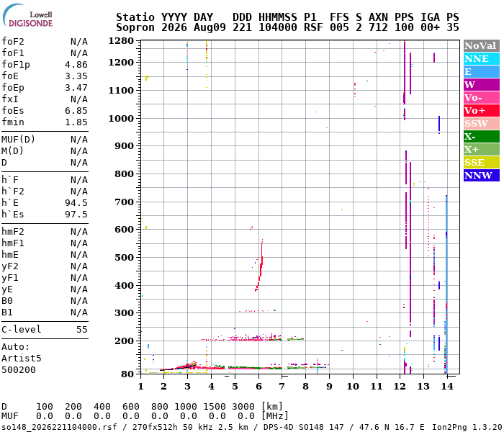The image size is (504, 432).
Task: Click the time 104000 in header
Action: pos(278,27)
